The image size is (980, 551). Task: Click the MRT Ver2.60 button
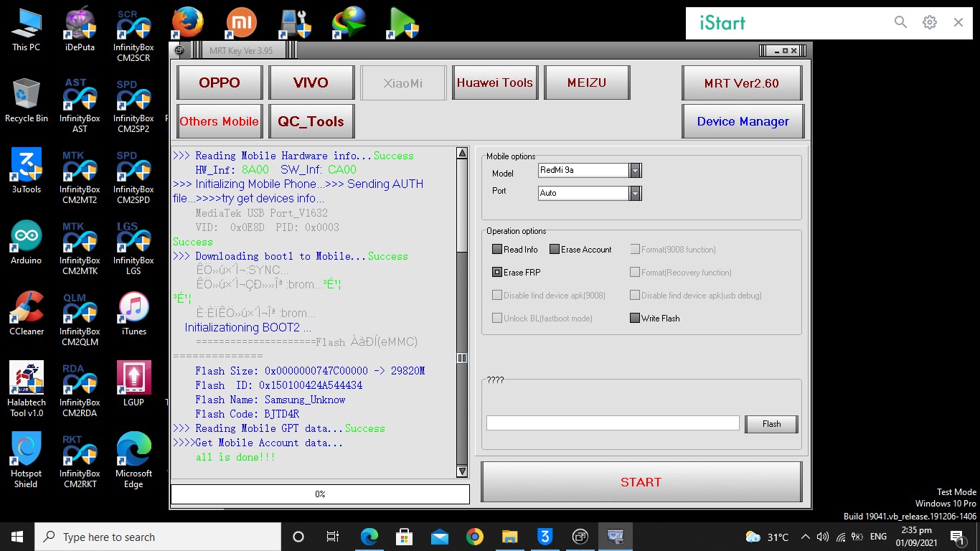[x=742, y=83]
